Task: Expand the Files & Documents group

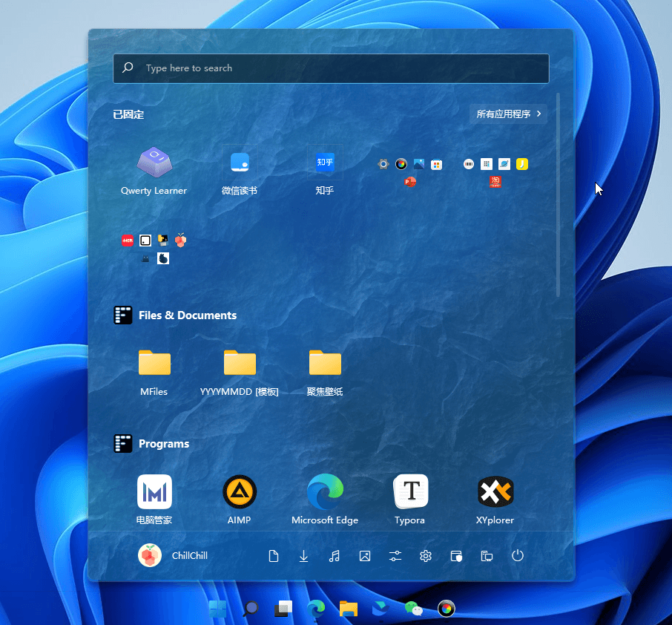Action: coord(175,315)
